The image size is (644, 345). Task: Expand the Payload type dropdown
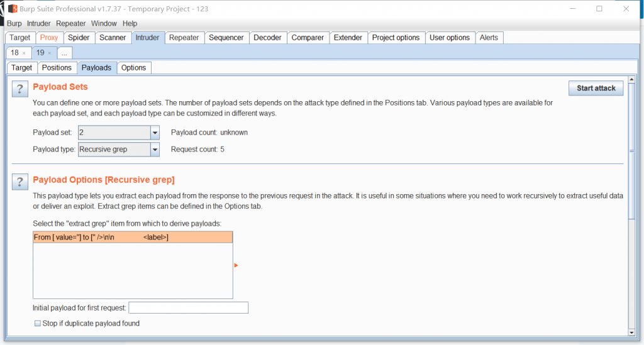pos(155,150)
